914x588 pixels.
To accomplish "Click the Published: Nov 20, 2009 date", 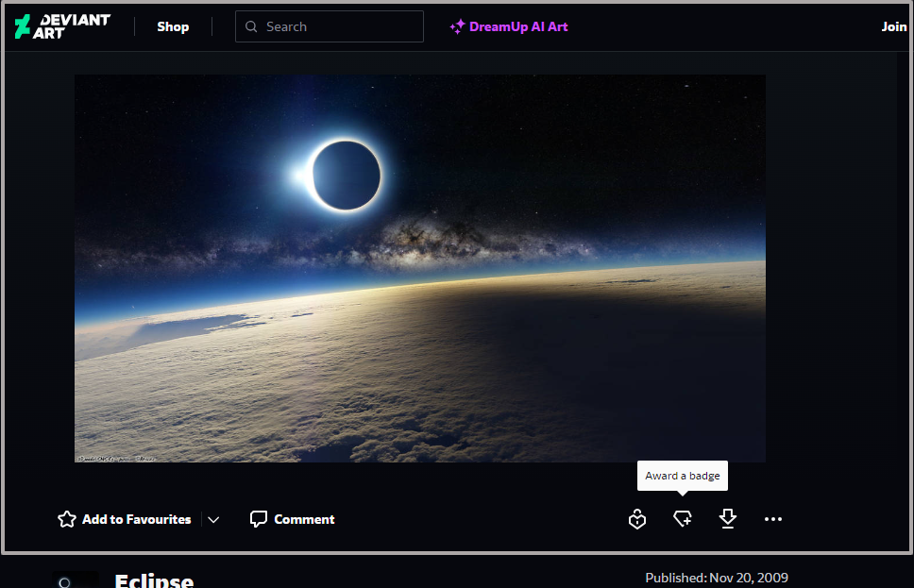I will 717,578.
